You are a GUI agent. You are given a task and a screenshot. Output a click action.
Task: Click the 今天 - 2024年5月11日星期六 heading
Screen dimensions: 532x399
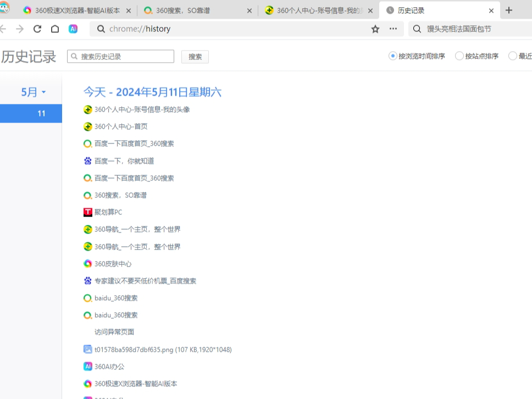click(x=152, y=92)
